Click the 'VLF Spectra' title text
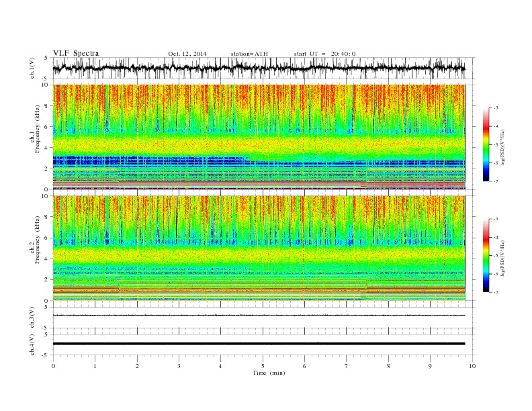 pyautogui.click(x=76, y=53)
